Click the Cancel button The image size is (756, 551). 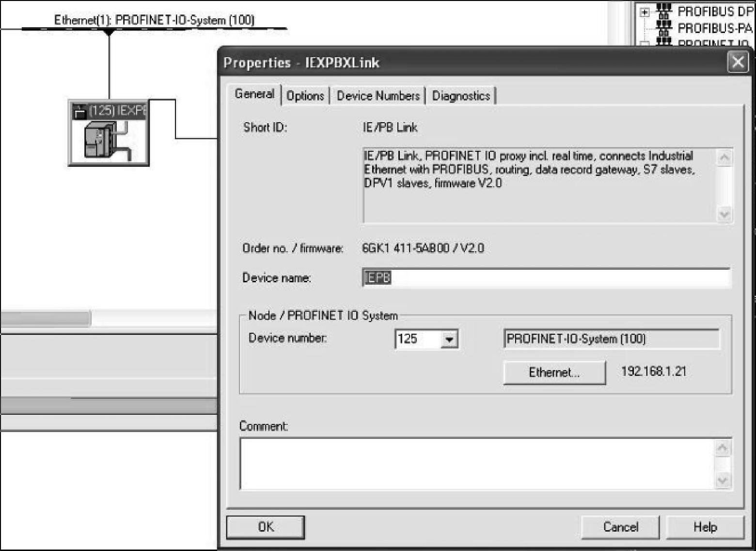click(620, 527)
